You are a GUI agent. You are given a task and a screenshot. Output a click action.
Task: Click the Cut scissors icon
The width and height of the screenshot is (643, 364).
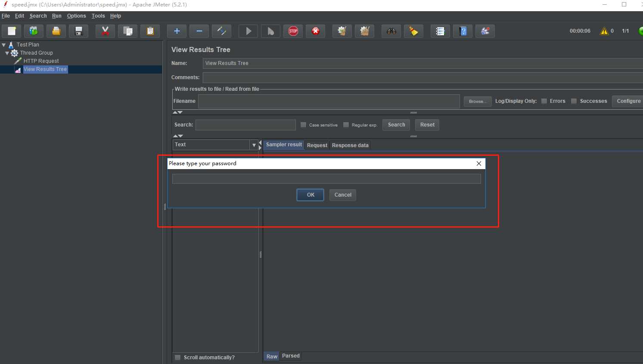click(x=105, y=31)
